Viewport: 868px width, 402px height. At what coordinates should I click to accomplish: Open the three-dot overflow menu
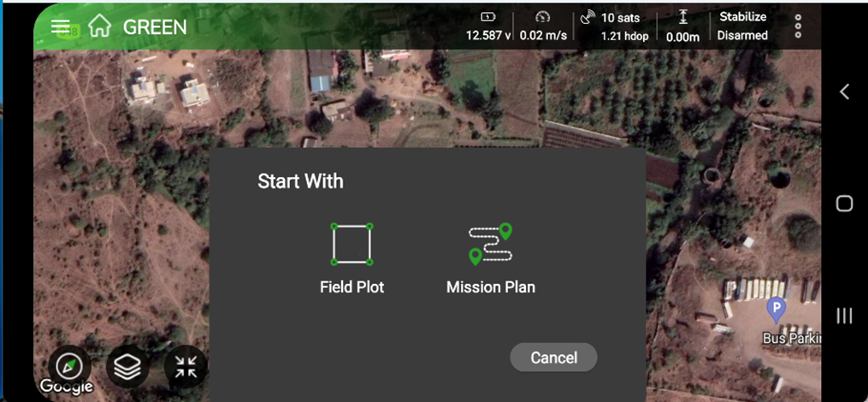798,26
